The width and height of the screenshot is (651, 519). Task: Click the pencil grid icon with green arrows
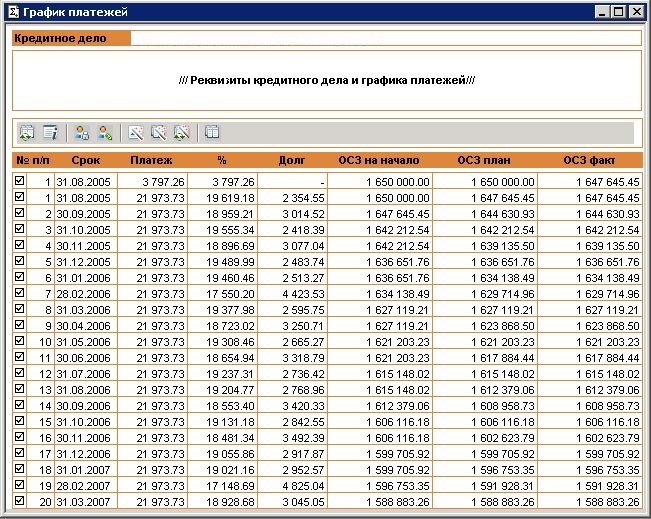click(x=181, y=132)
